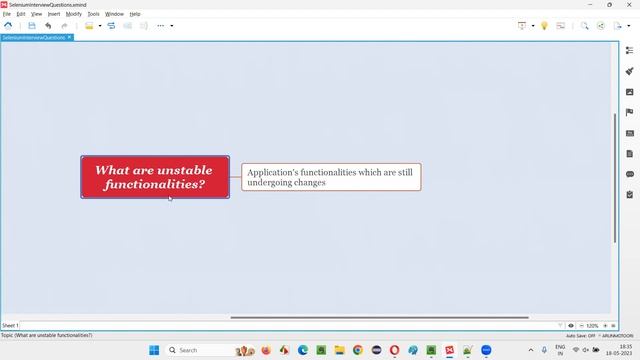Zoom out with the minus button
Viewport: 640px width, 360px height.
[581, 325]
